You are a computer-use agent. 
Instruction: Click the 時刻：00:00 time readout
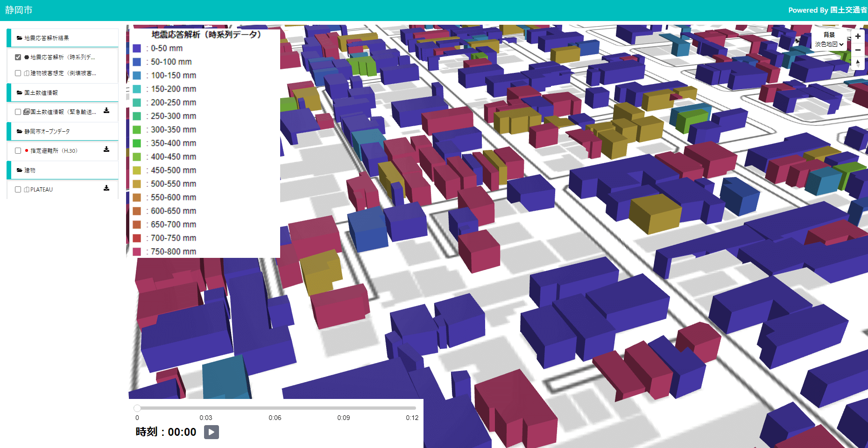(x=166, y=432)
